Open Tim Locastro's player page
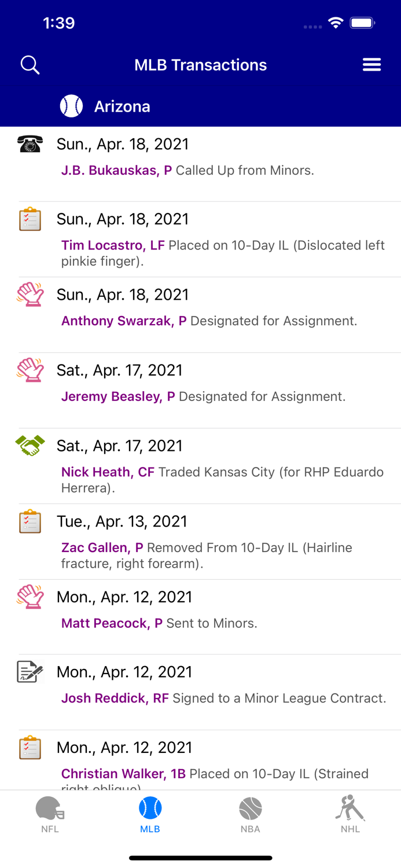Viewport: 401px width, 868px height. pos(113,245)
